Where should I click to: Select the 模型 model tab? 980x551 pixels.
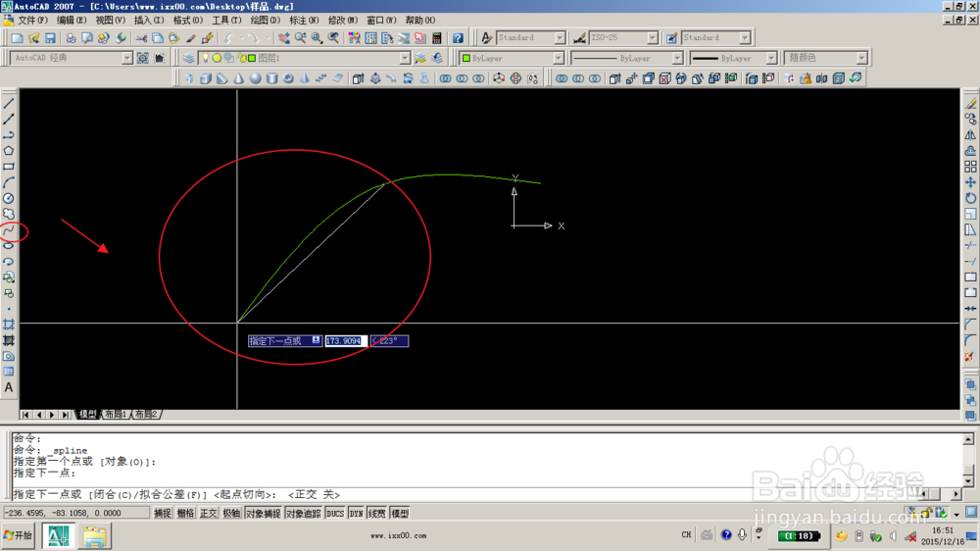(x=87, y=415)
